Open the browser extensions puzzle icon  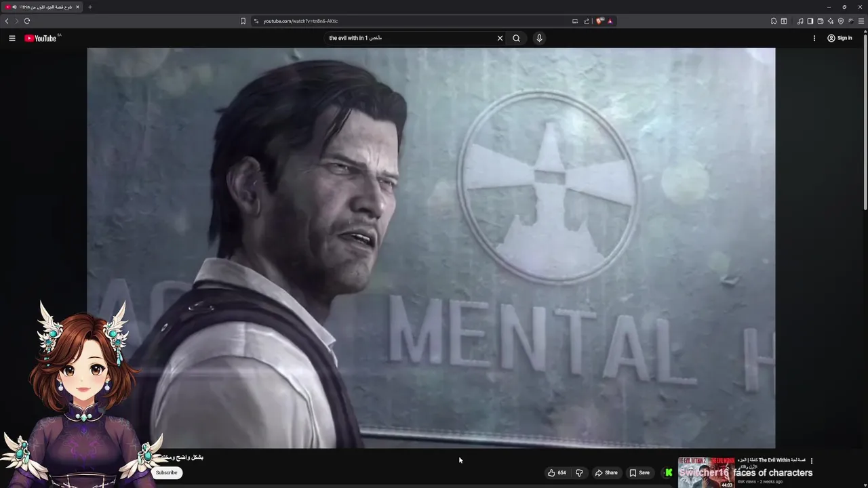(774, 21)
